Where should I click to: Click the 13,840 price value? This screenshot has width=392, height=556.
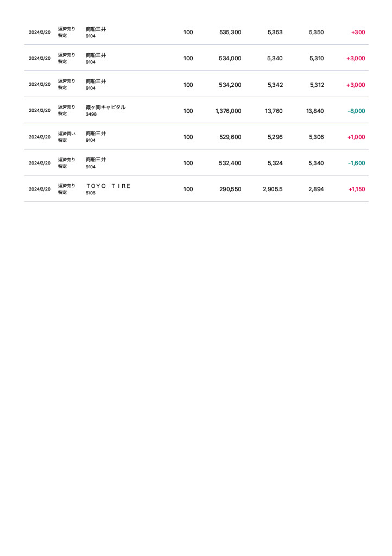coord(315,111)
